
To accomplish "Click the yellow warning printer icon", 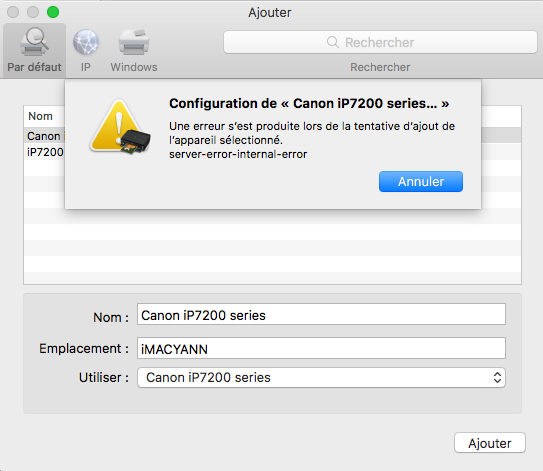I will coord(120,127).
